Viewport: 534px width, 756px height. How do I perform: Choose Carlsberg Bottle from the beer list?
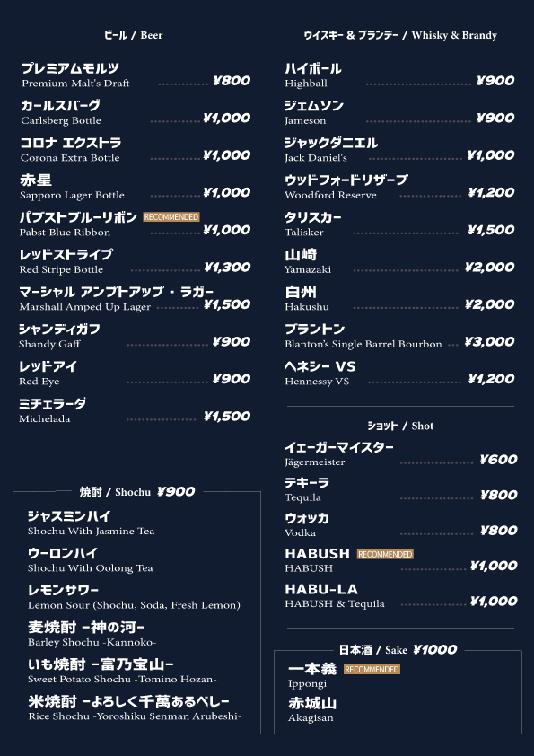[x=136, y=112]
